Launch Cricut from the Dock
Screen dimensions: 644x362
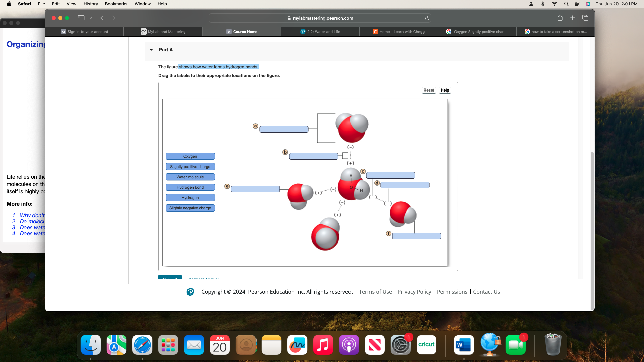tap(426, 344)
